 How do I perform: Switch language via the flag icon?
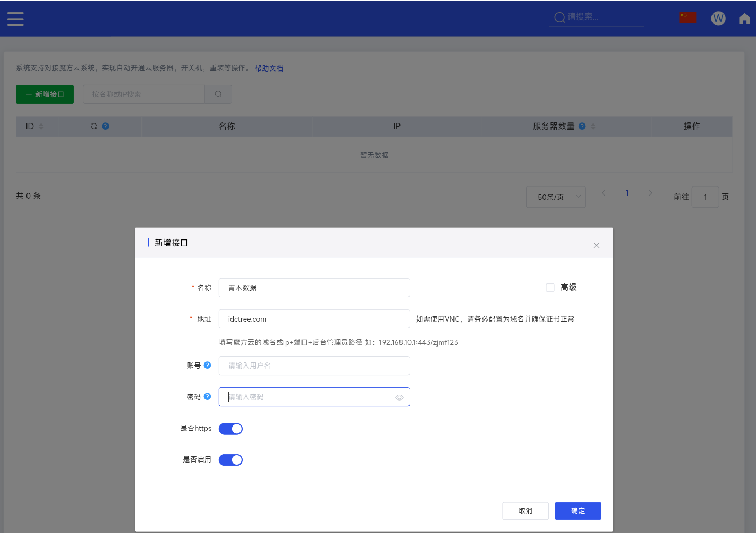[687, 17]
